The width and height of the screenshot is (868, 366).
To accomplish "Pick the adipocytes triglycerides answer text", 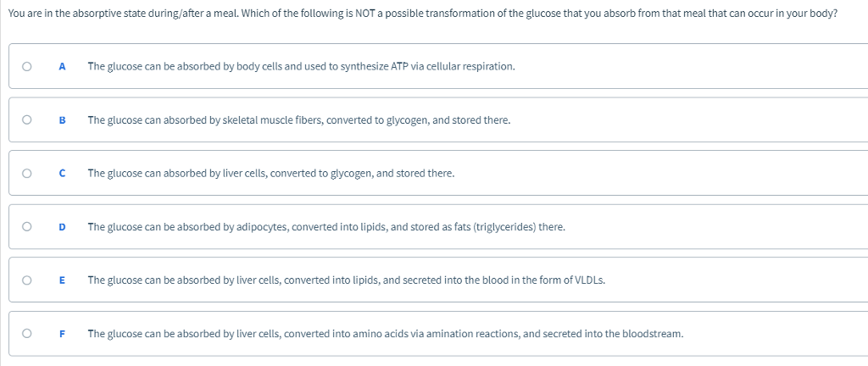I will (326, 227).
